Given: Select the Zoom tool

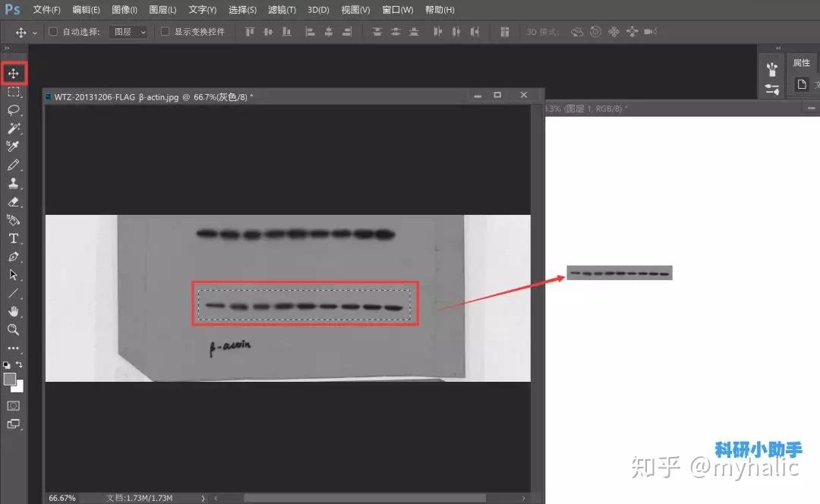Looking at the screenshot, I should click(14, 330).
